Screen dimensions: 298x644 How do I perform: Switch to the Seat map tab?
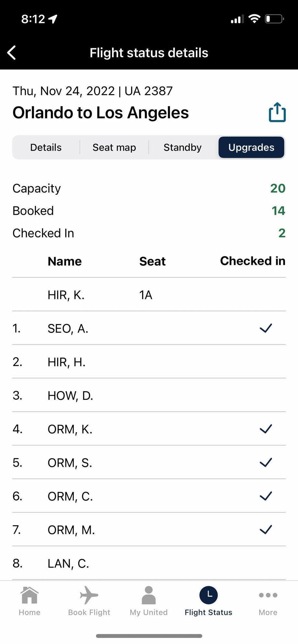pos(114,147)
